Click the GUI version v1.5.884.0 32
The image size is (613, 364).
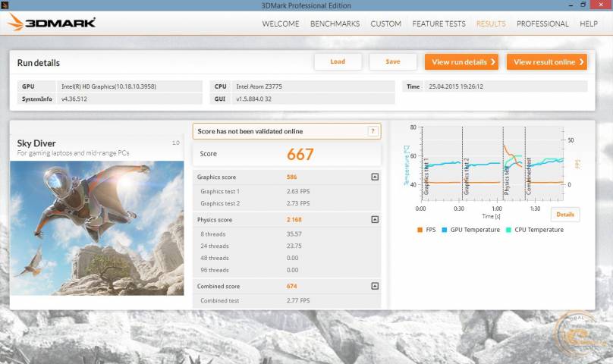tap(253, 99)
